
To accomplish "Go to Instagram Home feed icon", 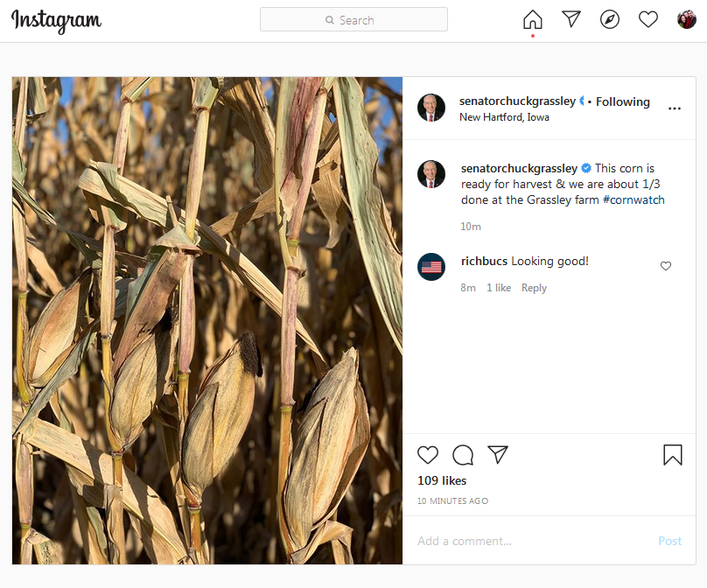I will (x=533, y=19).
